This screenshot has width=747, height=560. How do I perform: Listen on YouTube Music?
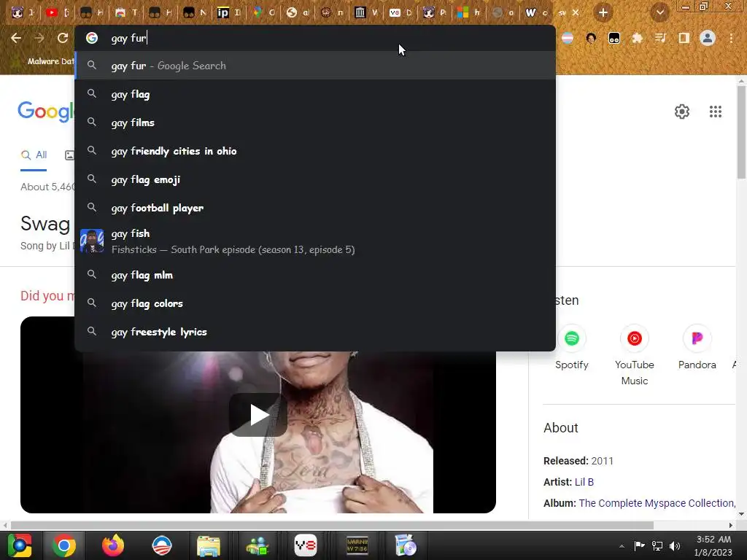click(x=634, y=355)
